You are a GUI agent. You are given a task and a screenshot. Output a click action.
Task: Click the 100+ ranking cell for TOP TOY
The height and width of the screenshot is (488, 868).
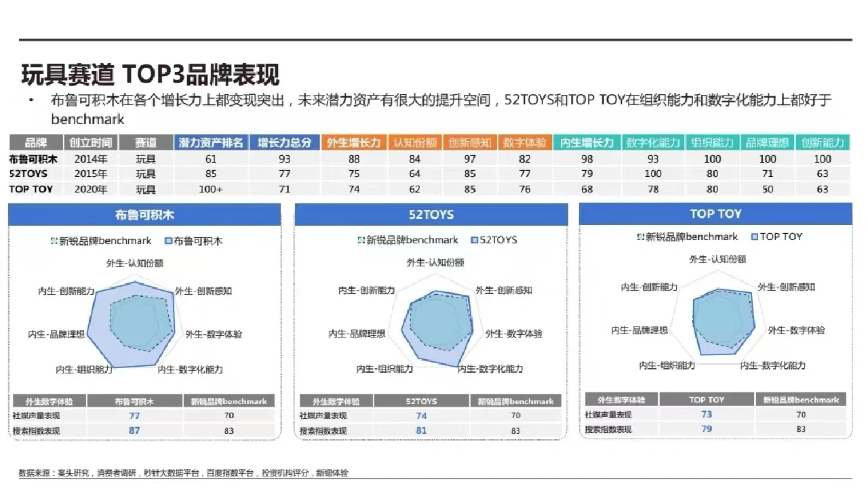pos(211,189)
